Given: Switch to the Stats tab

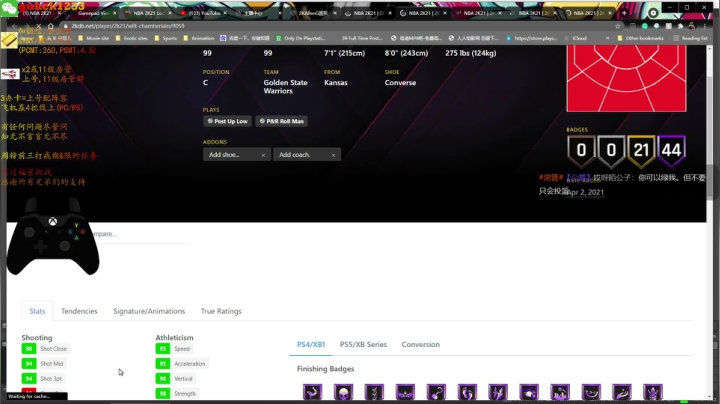Looking at the screenshot, I should click(37, 311).
